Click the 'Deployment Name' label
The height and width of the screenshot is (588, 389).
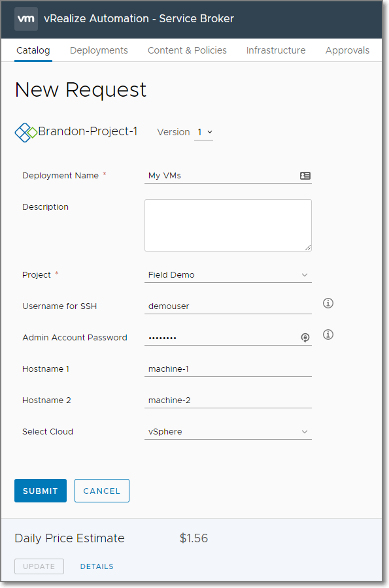pyautogui.click(x=60, y=176)
